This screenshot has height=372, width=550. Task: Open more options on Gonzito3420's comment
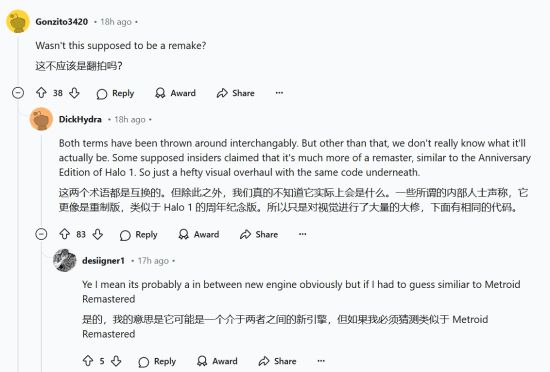[x=279, y=93]
